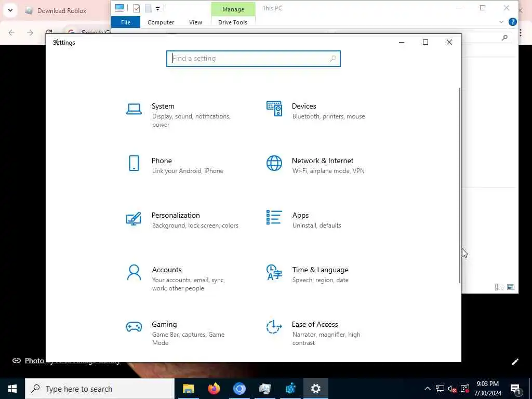Launch Firefox from taskbar
Screen dimensions: 532x399
click(214, 389)
